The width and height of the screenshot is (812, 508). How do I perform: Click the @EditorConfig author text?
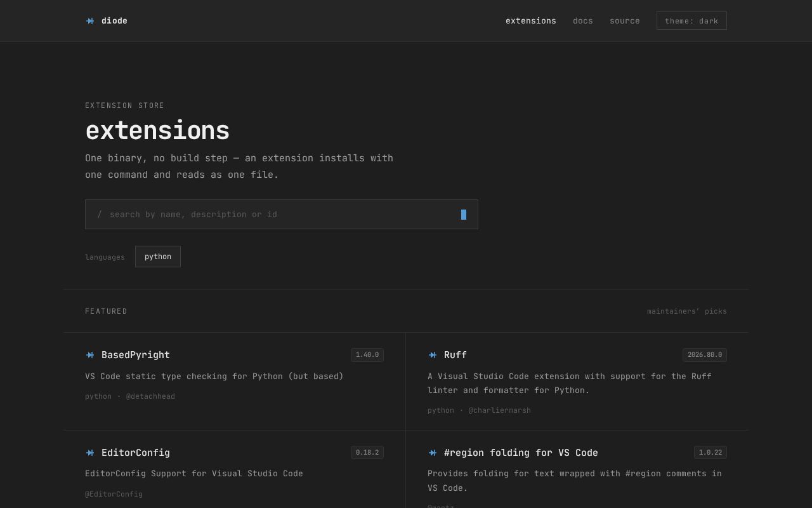(114, 494)
